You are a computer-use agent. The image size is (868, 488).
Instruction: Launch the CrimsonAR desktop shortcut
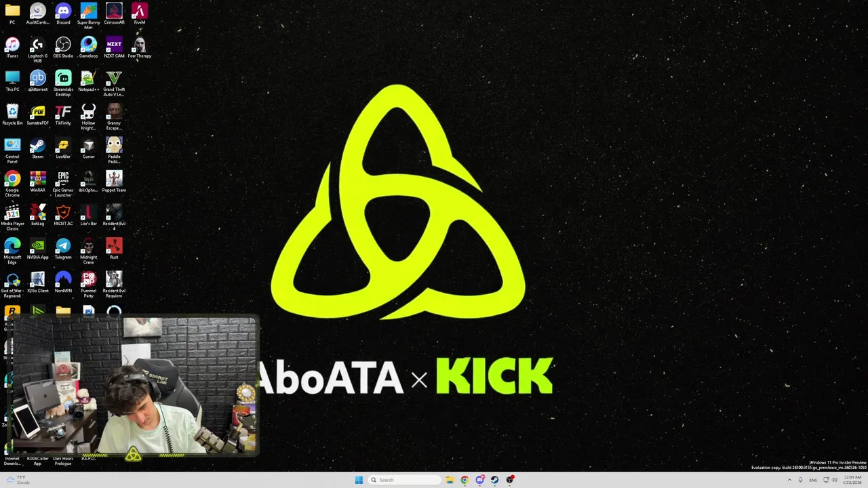[114, 14]
